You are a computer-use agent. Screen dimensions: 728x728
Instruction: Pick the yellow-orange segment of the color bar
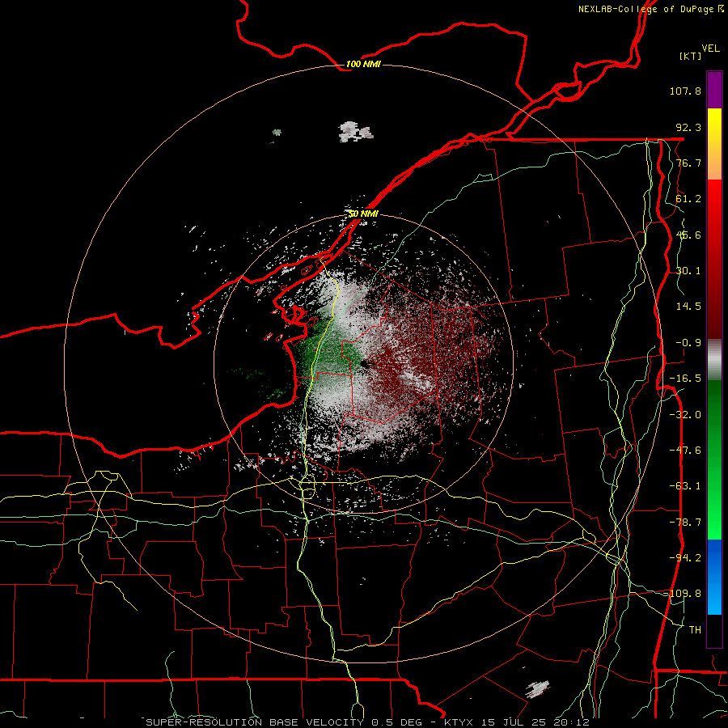[x=714, y=144]
